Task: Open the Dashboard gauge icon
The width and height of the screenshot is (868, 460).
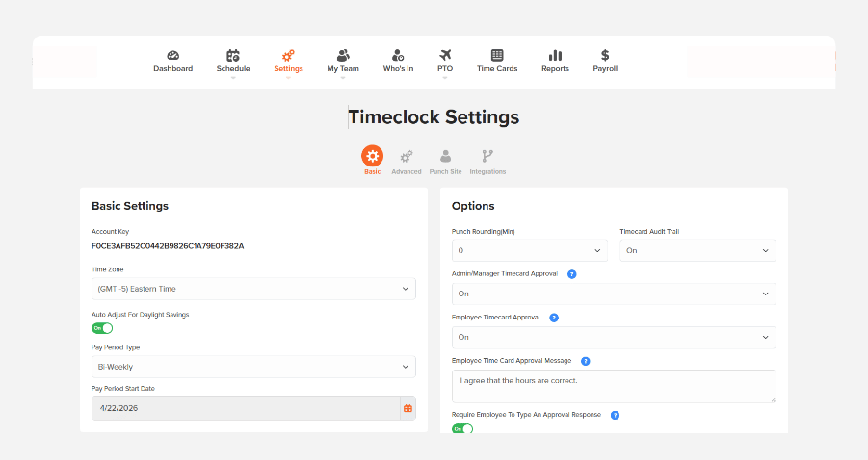Action: click(173, 55)
